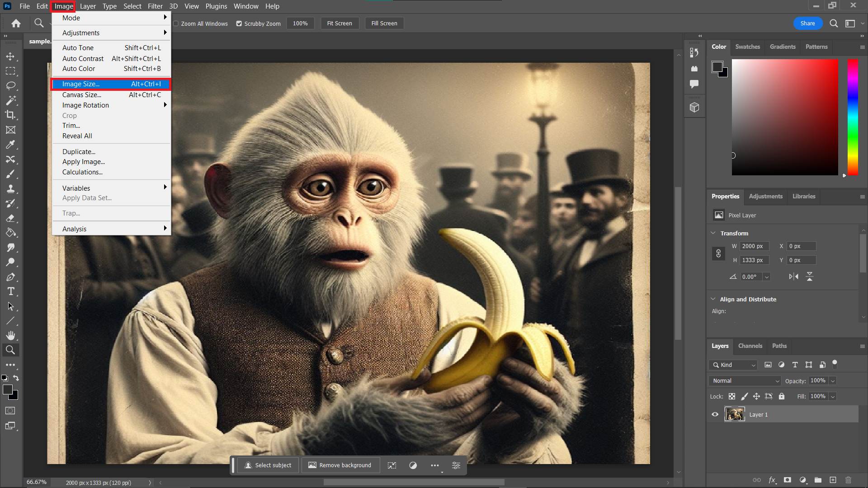Open the layer blend mode dropdown
868x488 pixels.
tap(744, 380)
